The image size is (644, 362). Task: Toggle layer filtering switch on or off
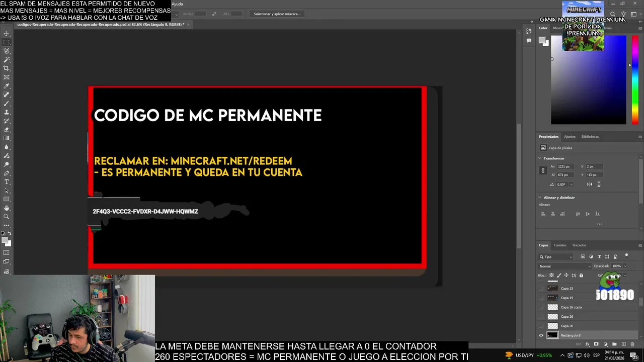point(626,256)
